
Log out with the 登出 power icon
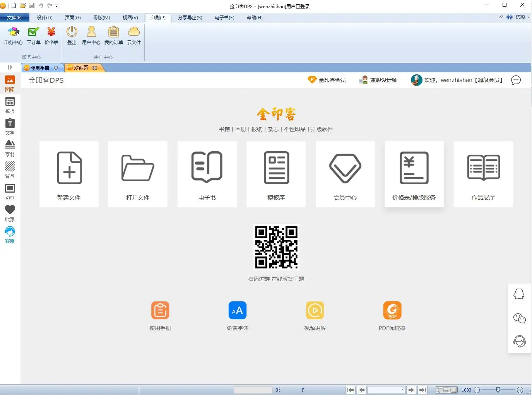click(72, 36)
